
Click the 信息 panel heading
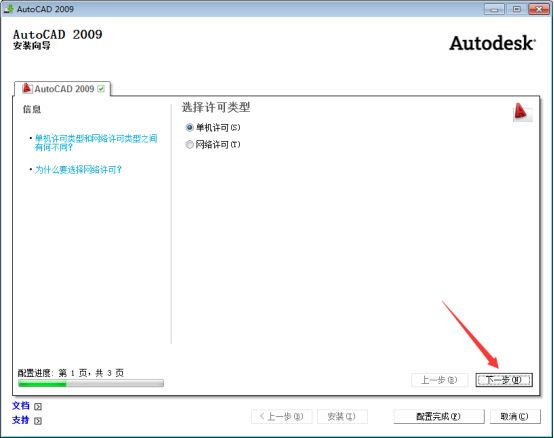pos(32,109)
